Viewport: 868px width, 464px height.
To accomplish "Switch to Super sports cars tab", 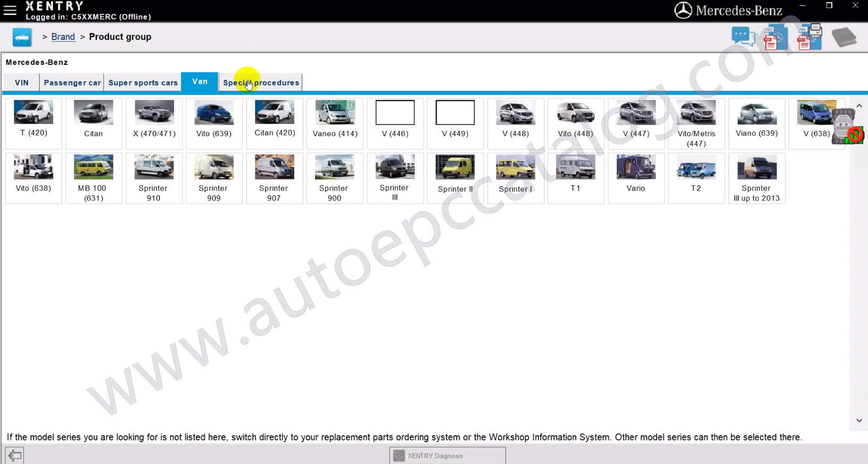I will (x=143, y=82).
